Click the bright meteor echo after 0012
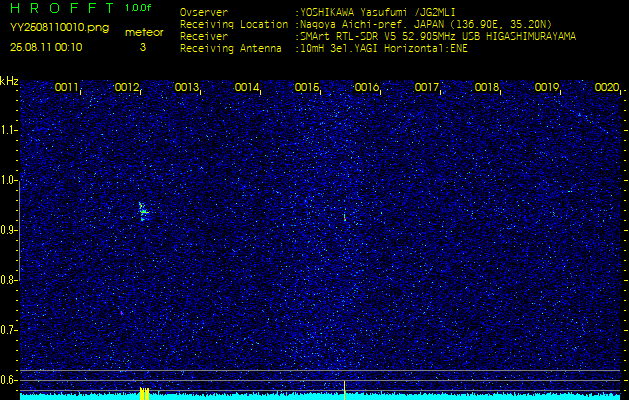The height and width of the screenshot is (400, 629). [144, 212]
